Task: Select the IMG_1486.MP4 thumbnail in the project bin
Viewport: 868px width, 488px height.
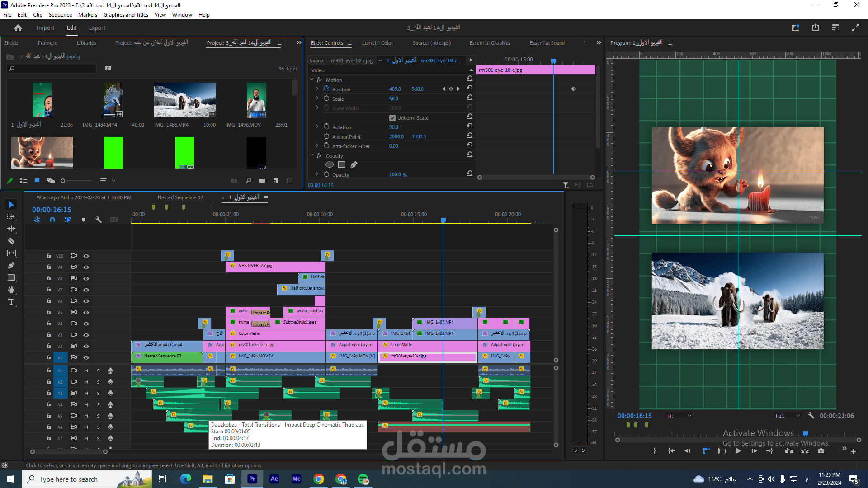Action: pyautogui.click(x=184, y=100)
